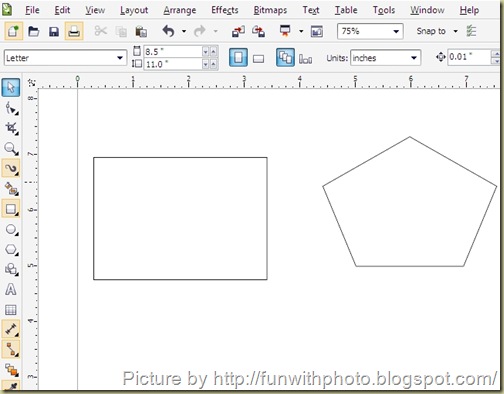The image size is (504, 394).
Task: Click the Import icon
Action: pos(238,31)
